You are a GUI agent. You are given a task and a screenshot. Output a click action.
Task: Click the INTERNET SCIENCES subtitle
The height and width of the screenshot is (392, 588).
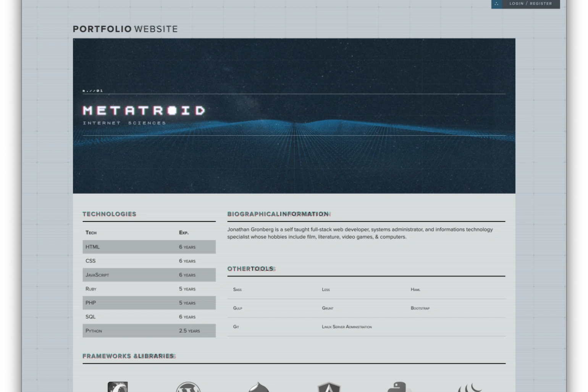tap(124, 123)
